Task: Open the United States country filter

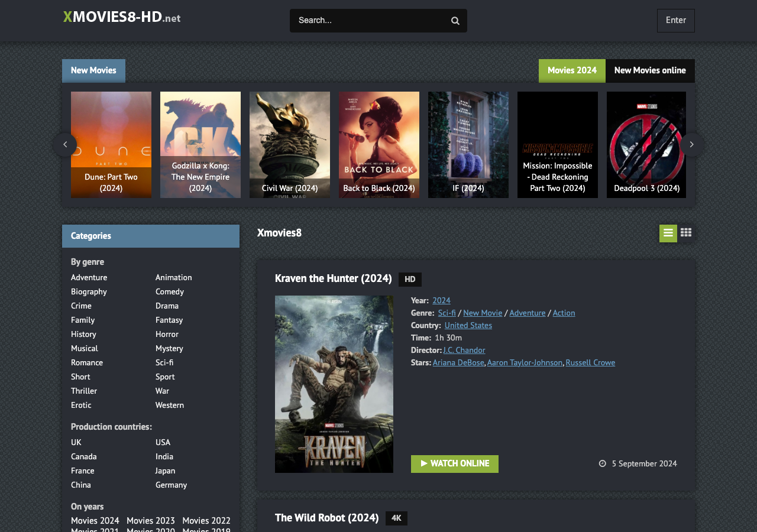Action: [x=468, y=325]
